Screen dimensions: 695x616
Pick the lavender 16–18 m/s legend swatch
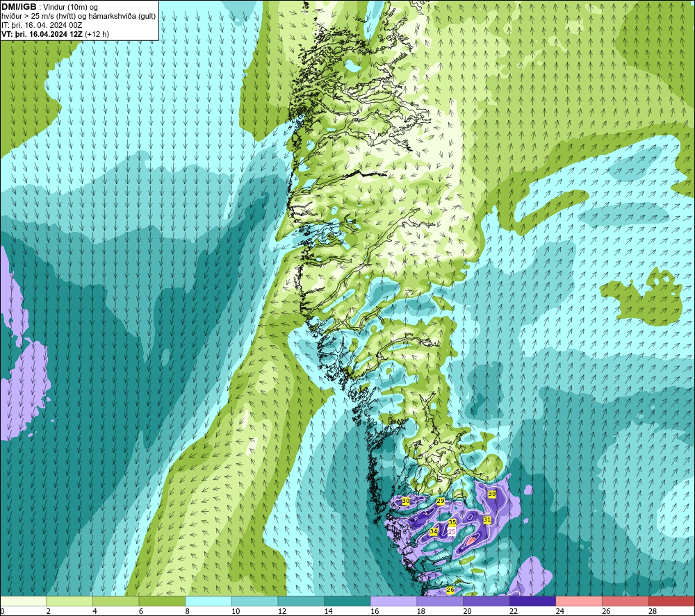click(393, 601)
